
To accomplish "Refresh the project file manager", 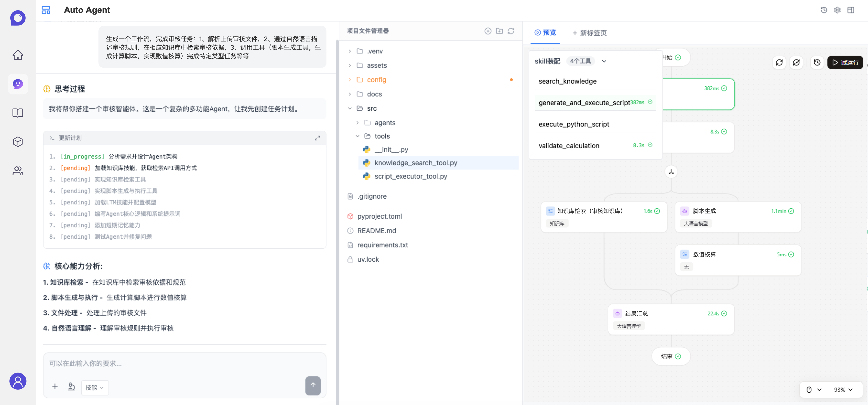I will click(511, 31).
